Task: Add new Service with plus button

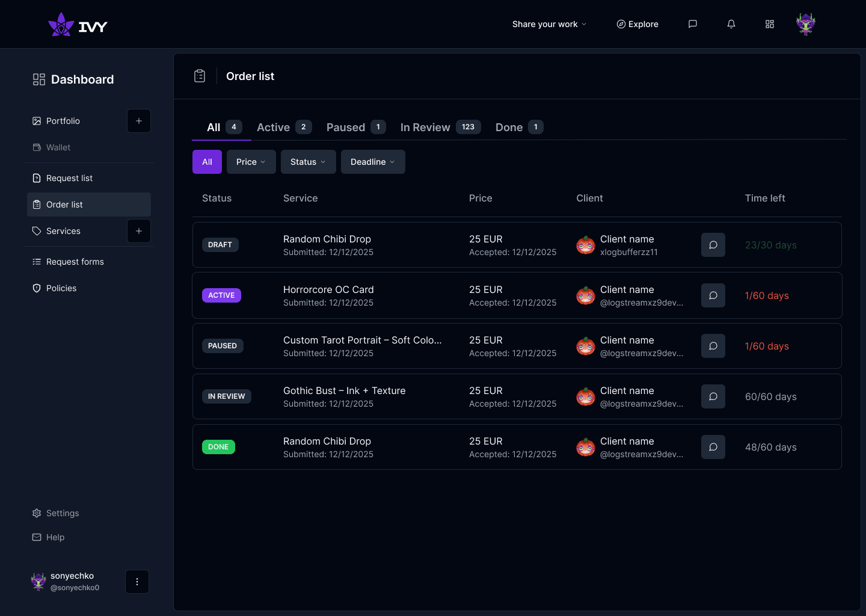Action: 139,231
